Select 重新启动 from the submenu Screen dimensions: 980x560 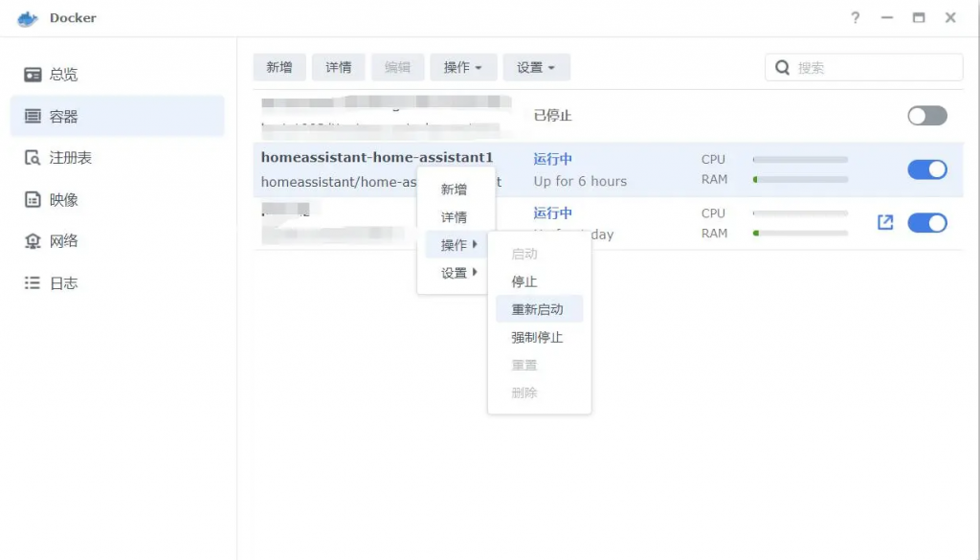tap(538, 309)
